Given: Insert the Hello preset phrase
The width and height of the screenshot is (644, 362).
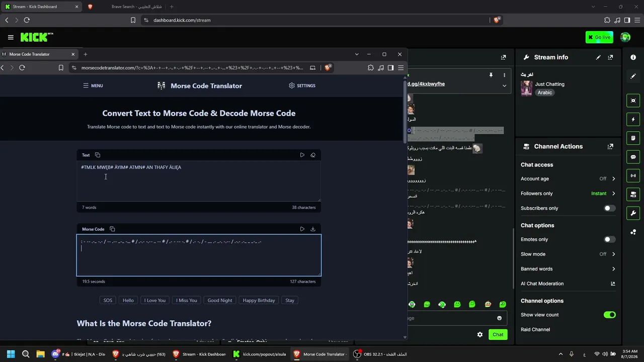Looking at the screenshot, I should [128, 300].
